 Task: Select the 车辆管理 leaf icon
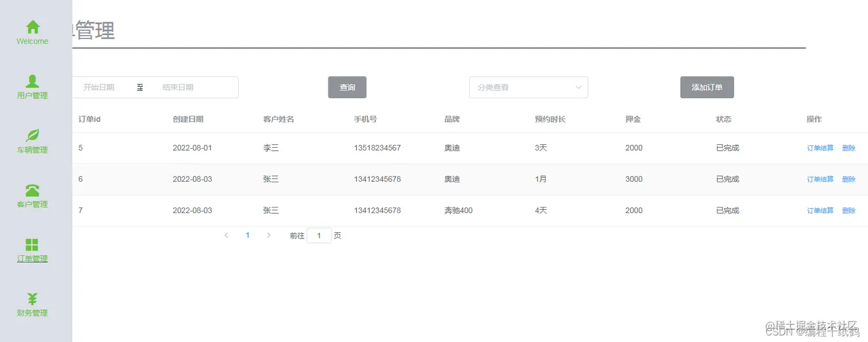33,136
